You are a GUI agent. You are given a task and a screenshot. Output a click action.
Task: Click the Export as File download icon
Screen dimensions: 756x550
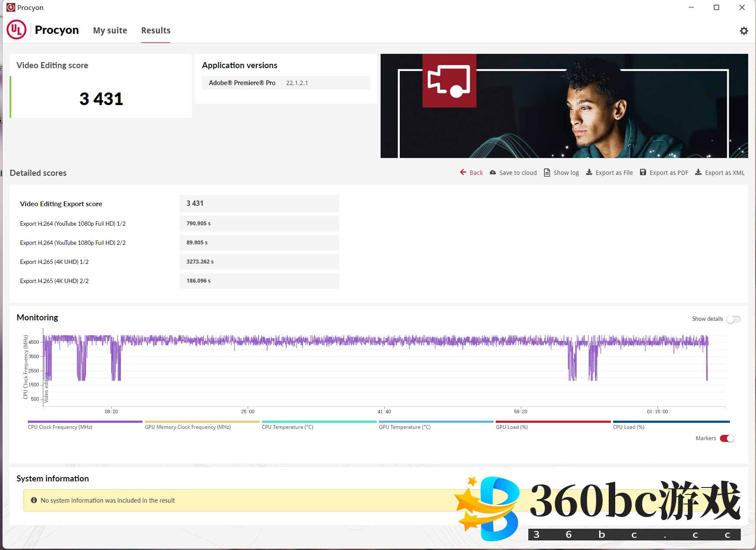(x=589, y=172)
